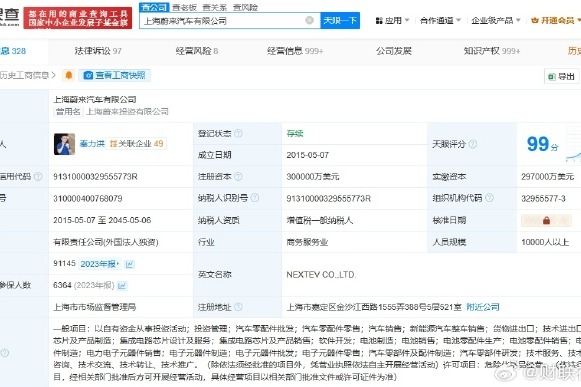Click the help icon next to 注册资本
581x387 pixels.
pyautogui.click(x=239, y=176)
